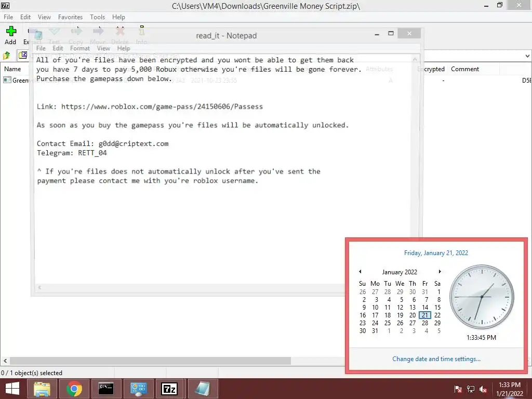This screenshot has width=532, height=399.
Task: Open the 7-Zip Help menu
Action: (119, 17)
